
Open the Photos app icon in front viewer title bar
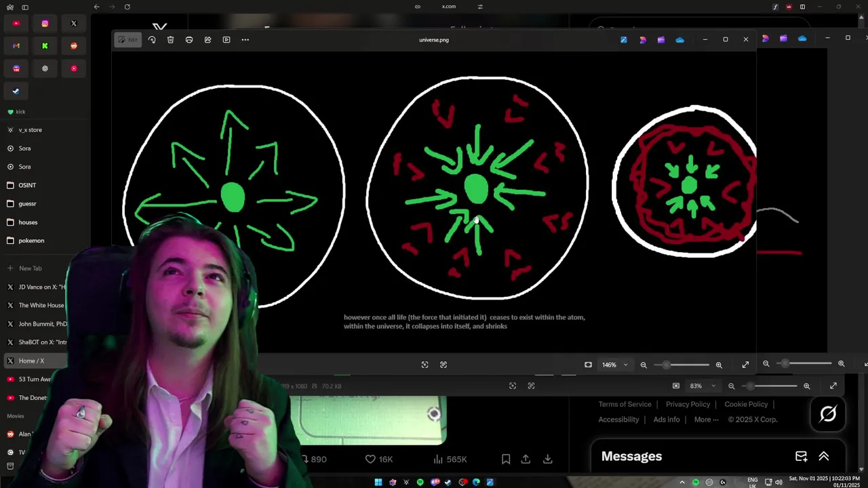pos(624,40)
